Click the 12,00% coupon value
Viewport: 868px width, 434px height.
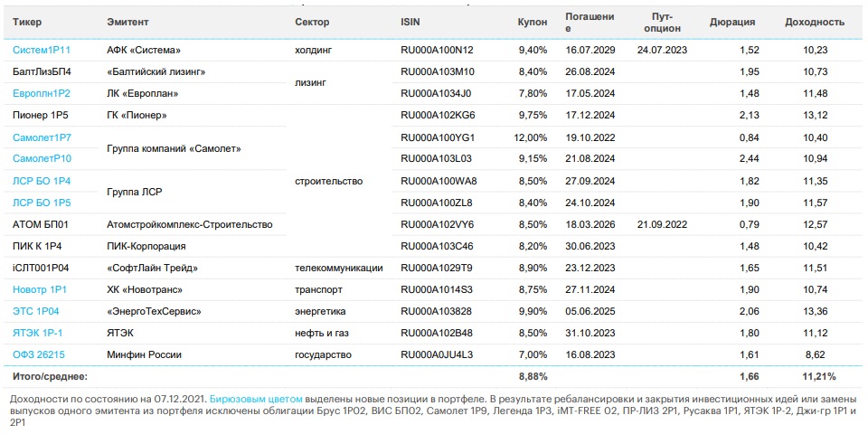coord(531,137)
